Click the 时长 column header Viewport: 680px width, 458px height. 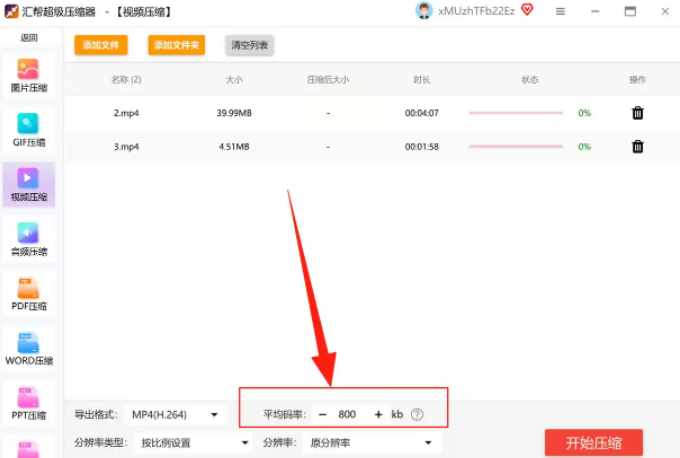[x=422, y=79]
